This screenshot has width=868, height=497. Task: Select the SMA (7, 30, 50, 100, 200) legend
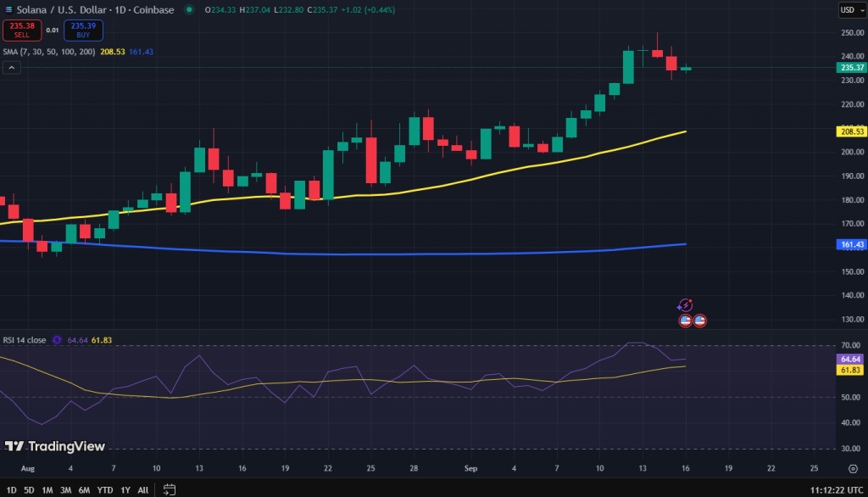coord(48,52)
